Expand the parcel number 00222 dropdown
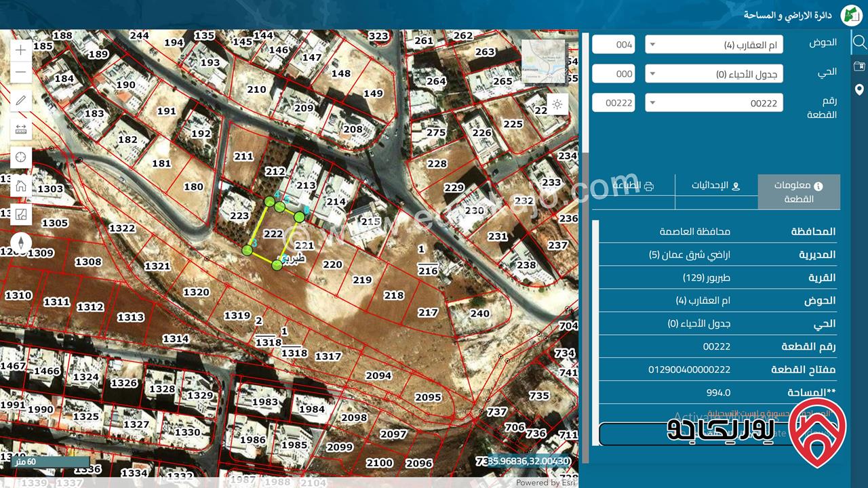This screenshot has height=488, width=868. 713,103
